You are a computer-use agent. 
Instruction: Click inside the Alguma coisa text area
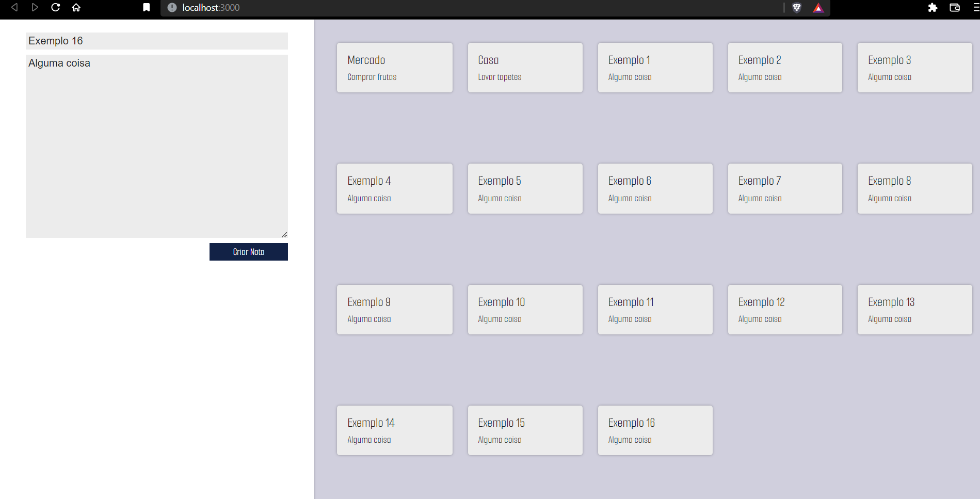click(x=156, y=146)
